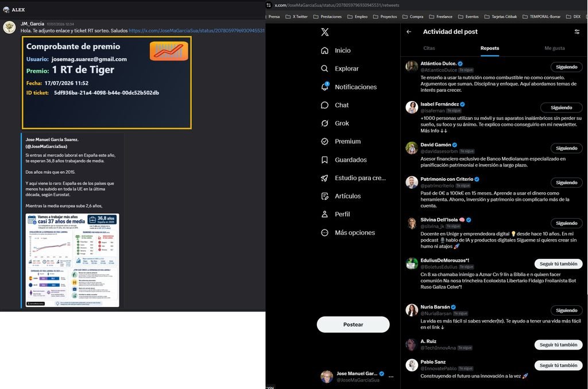Open Empleo bookmarks folder
This screenshot has width=588, height=389.
(x=357, y=17)
